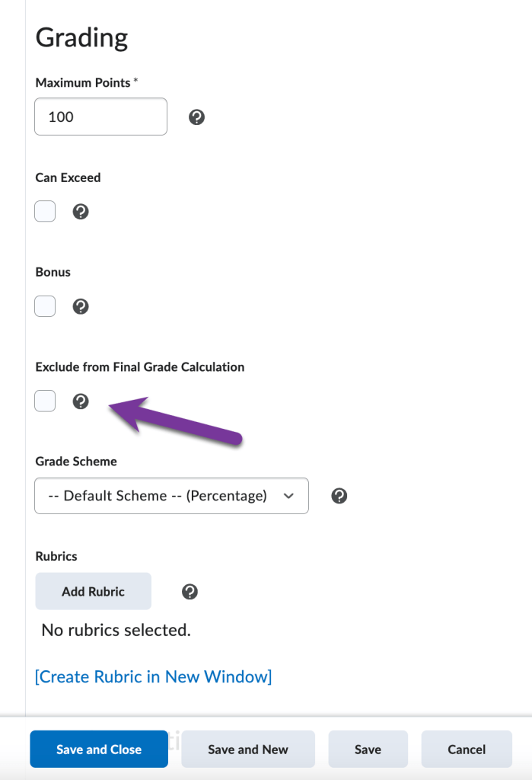
Task: Open Create Rubric in New Window
Action: 153,676
